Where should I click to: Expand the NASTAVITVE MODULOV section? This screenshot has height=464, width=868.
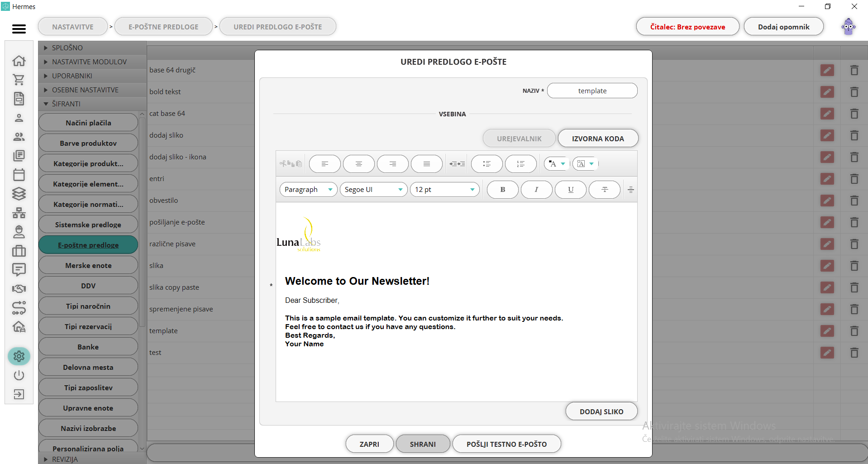point(92,62)
